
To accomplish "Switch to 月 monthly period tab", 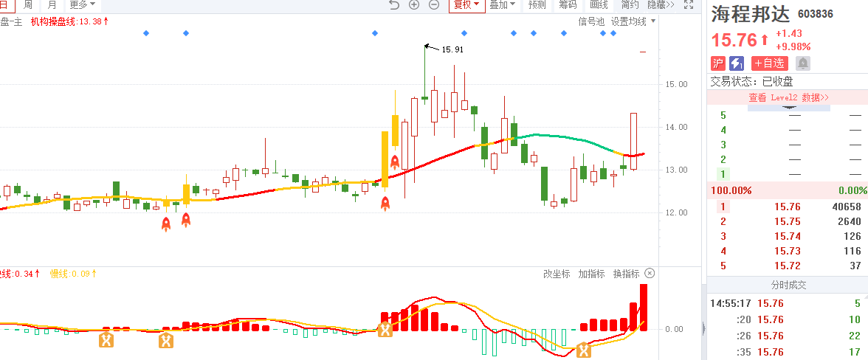I will [x=52, y=5].
